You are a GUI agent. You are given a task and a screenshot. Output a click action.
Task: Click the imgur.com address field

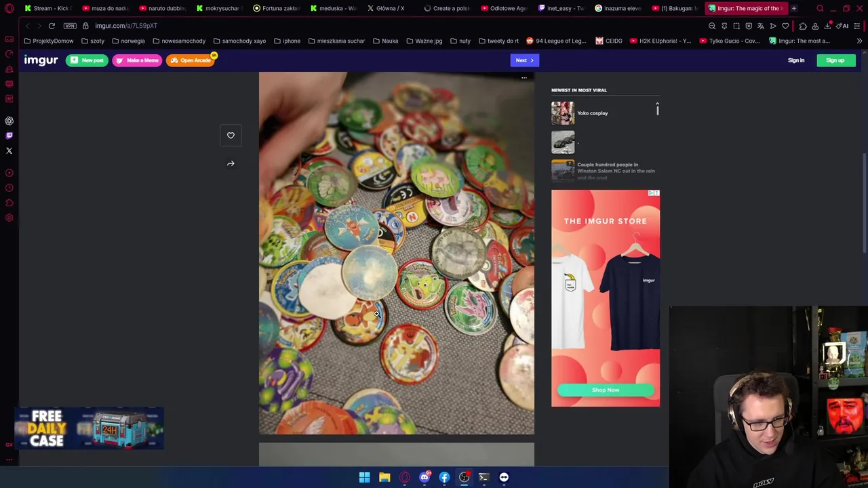click(x=126, y=26)
